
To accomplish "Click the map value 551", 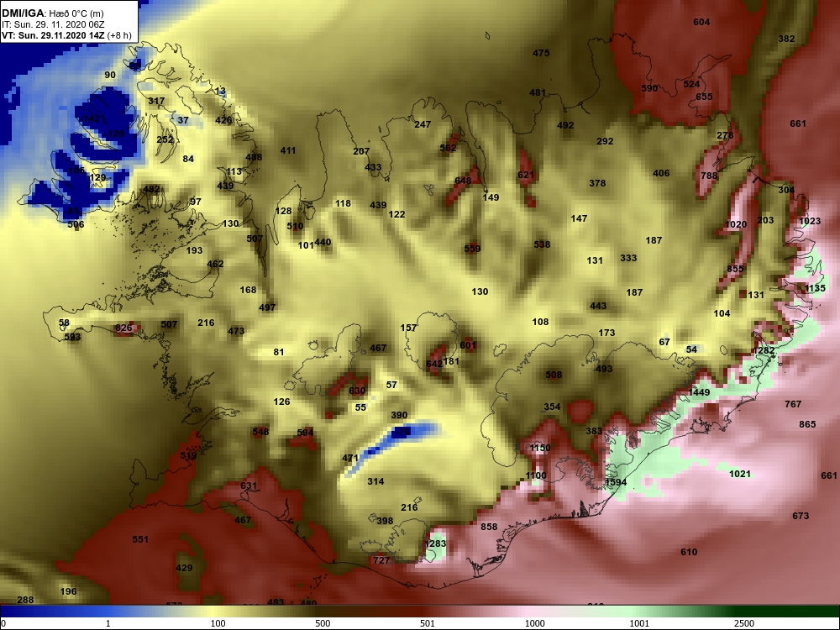I will [140, 539].
